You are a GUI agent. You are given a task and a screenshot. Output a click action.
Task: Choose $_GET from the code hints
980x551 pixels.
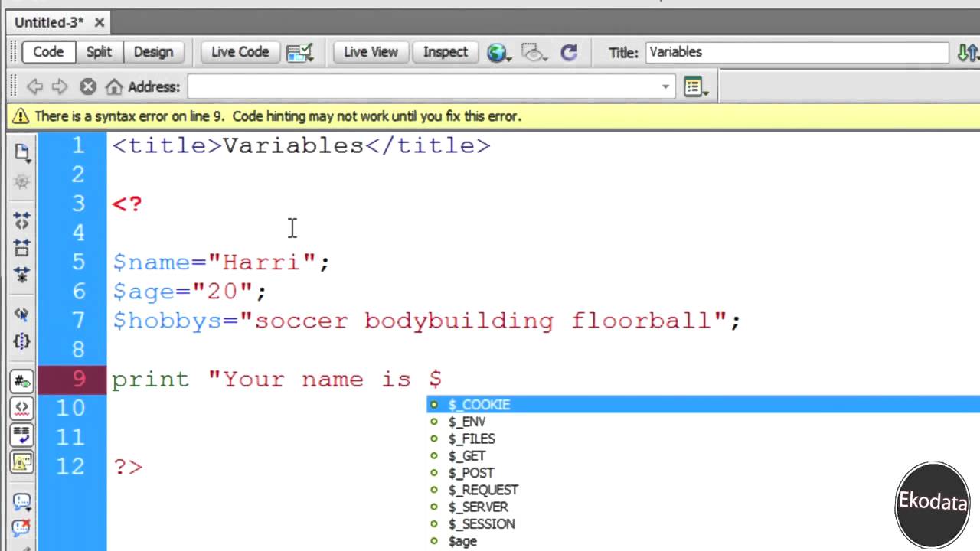click(703, 455)
